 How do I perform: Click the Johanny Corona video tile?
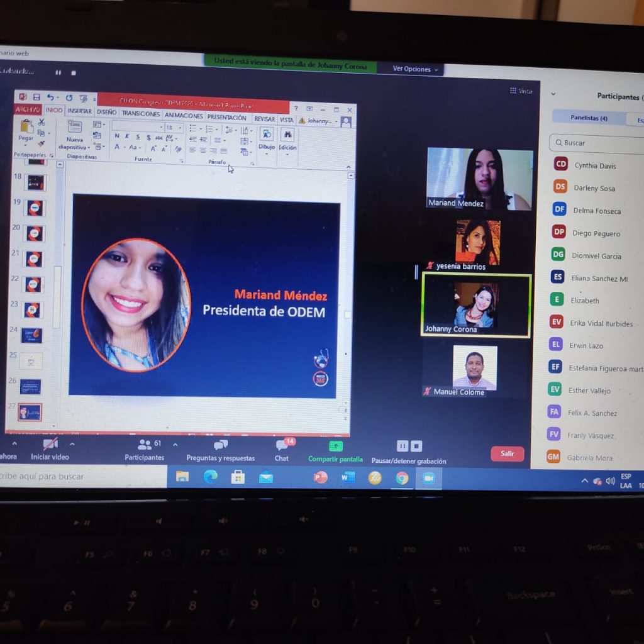tap(476, 306)
